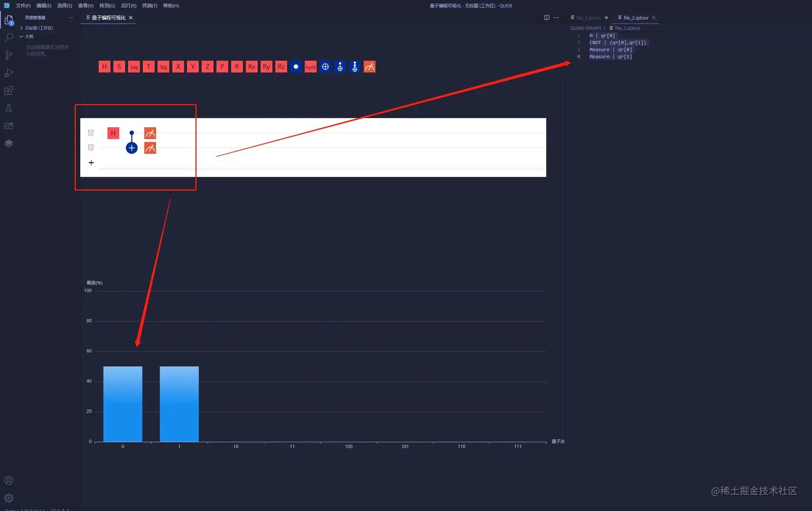
Task: Choose the T gate in the palette
Action: coord(149,67)
